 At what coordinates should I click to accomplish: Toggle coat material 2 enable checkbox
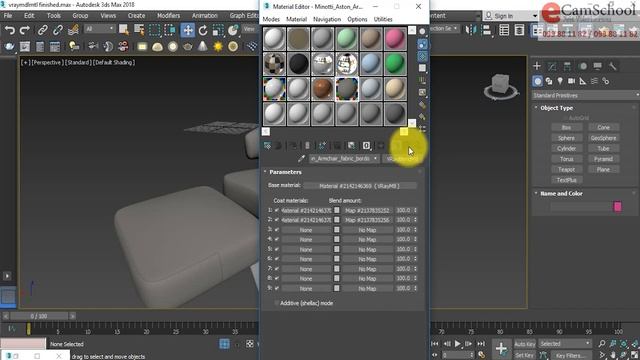[x=277, y=220]
